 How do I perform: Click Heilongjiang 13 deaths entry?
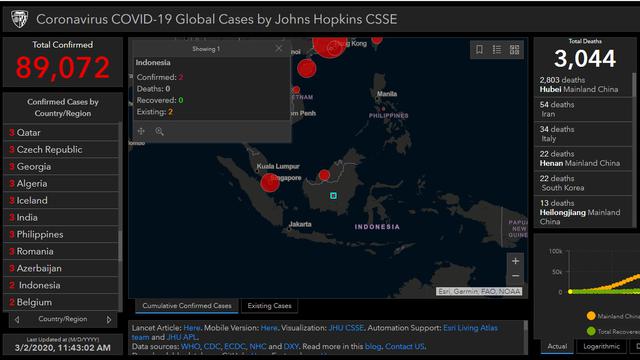click(x=583, y=212)
